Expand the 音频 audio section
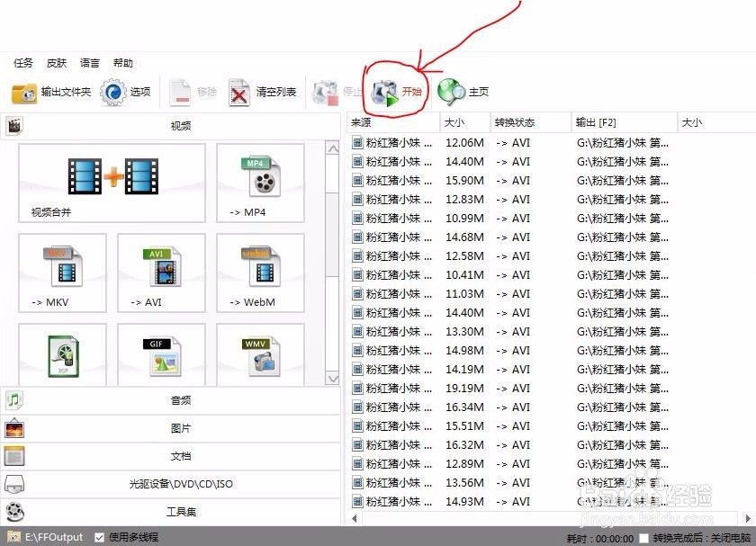Viewport: 756px width, 546px height. (170, 400)
